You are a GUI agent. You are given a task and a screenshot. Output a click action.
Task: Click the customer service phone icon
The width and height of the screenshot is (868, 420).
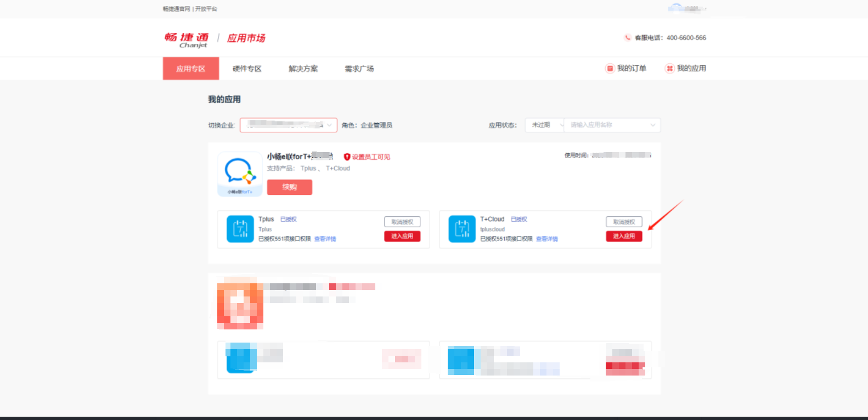coord(628,38)
